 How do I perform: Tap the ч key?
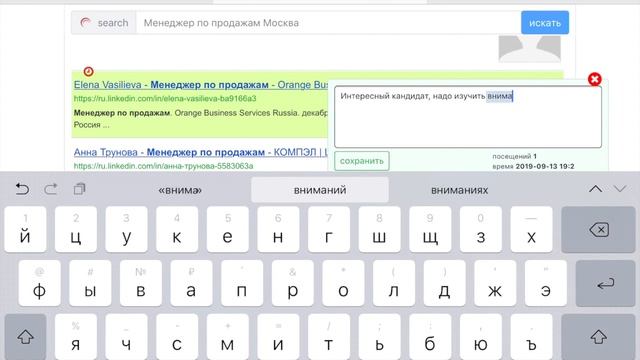127,337
